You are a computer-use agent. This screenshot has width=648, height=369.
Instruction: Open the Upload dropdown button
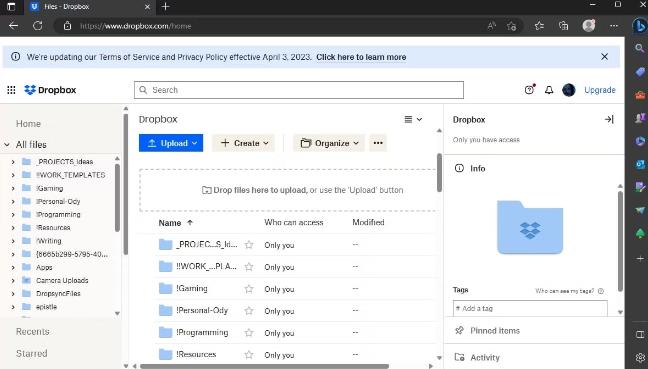tap(171, 143)
